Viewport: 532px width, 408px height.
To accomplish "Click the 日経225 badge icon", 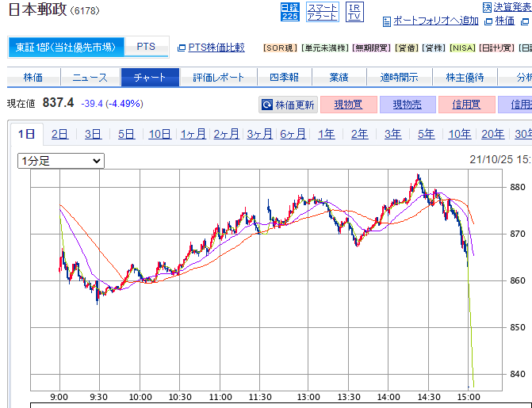I will pyautogui.click(x=289, y=12).
